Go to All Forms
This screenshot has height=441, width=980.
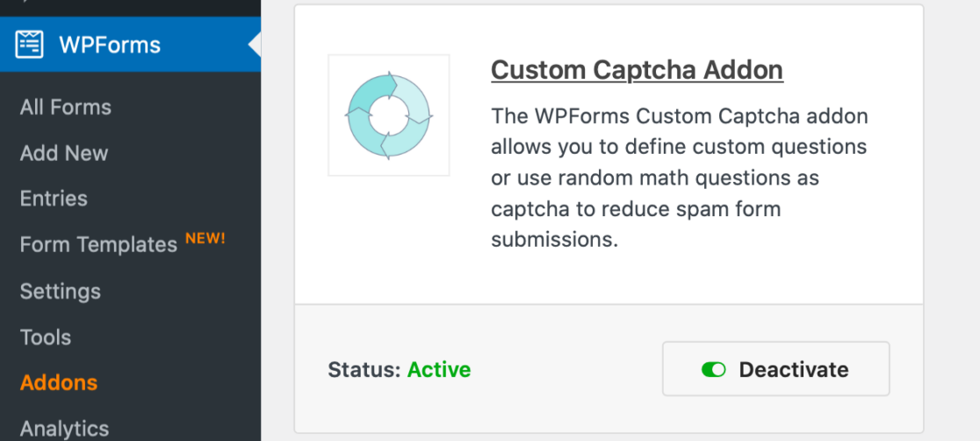click(66, 107)
